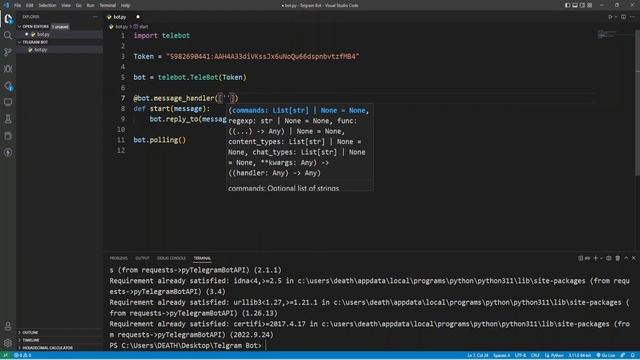Viewport: 640px width, 360px height.
Task: Click the Go Live button in status bar
Action: click(x=606, y=356)
